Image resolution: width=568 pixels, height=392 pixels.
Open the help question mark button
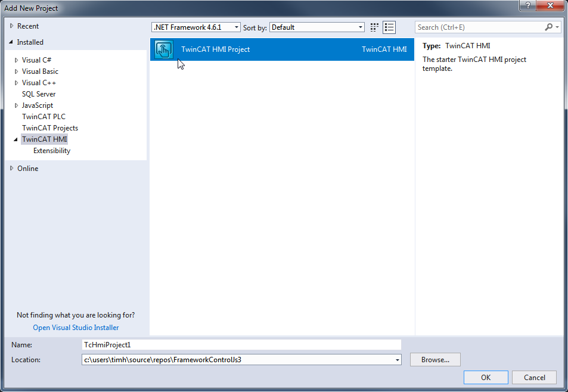click(528, 5)
